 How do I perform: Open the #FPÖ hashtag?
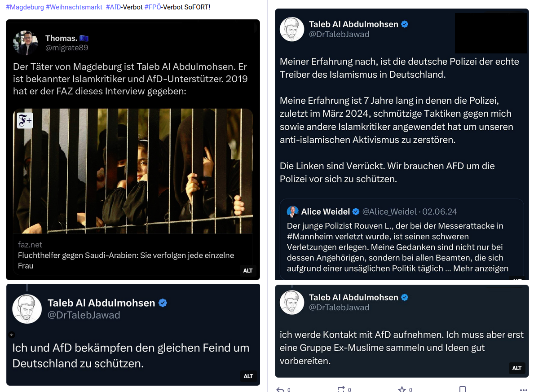click(153, 7)
